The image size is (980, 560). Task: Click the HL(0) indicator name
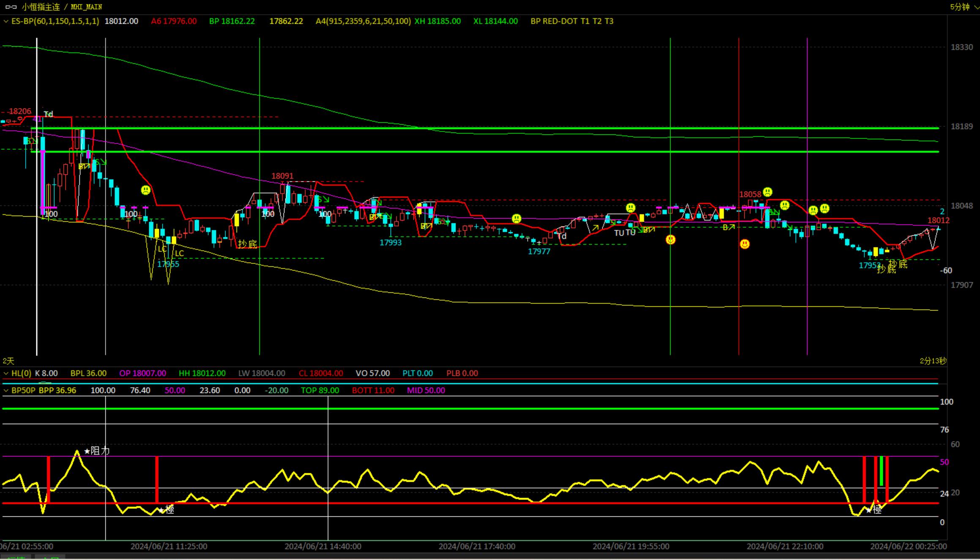point(21,373)
